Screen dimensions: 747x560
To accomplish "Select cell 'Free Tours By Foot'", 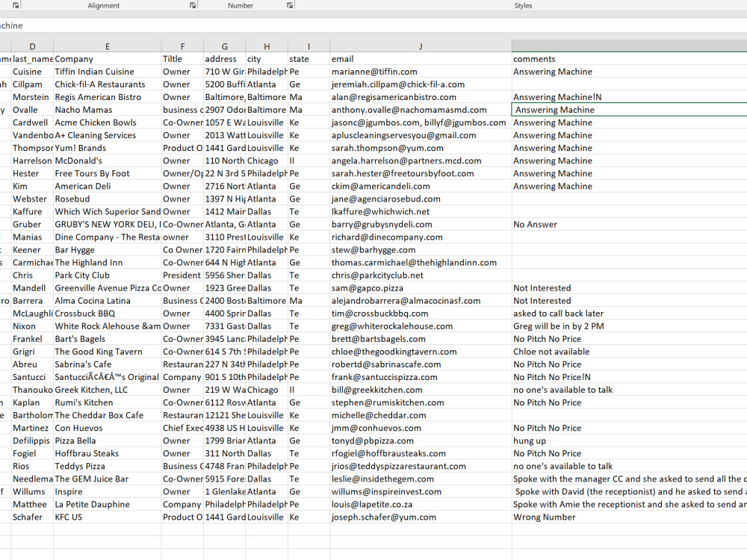I will (x=108, y=174).
